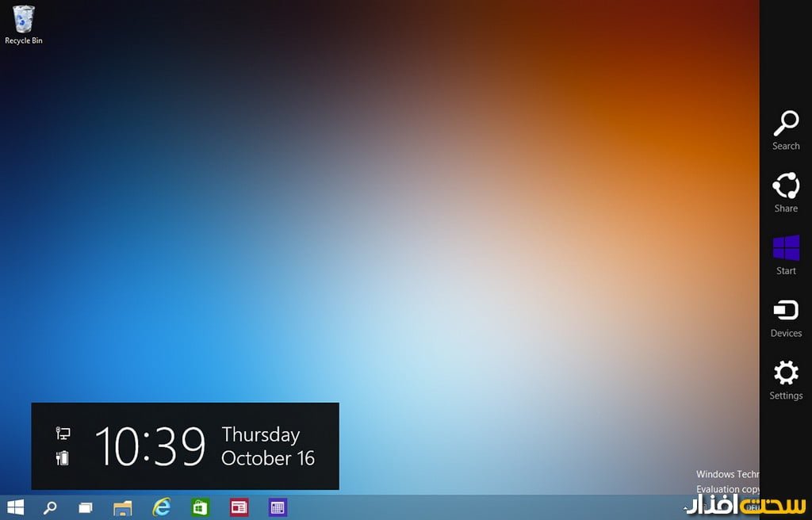Image resolution: width=812 pixels, height=520 pixels.
Task: Launch Internet Explorer from the taskbar
Action: pyautogui.click(x=162, y=507)
